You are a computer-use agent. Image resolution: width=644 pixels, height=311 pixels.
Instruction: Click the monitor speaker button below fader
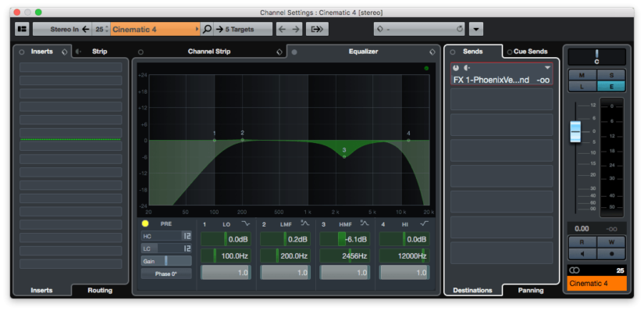tap(582, 254)
